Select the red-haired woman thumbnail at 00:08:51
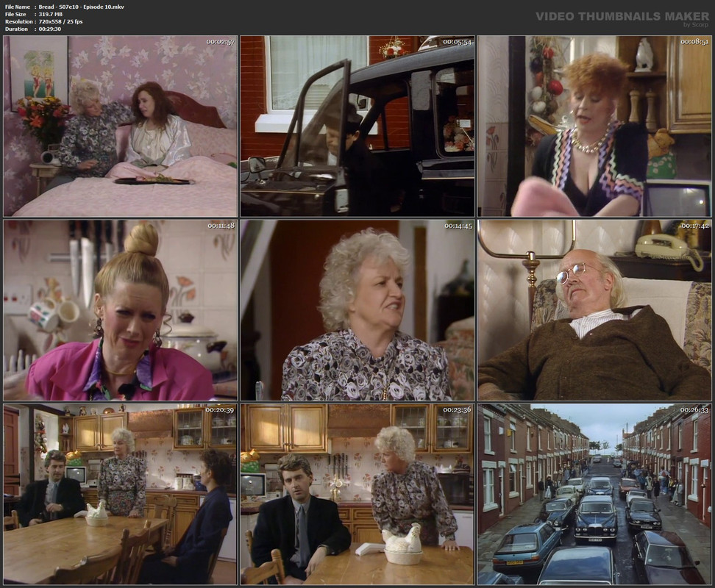The image size is (715, 588). click(594, 126)
